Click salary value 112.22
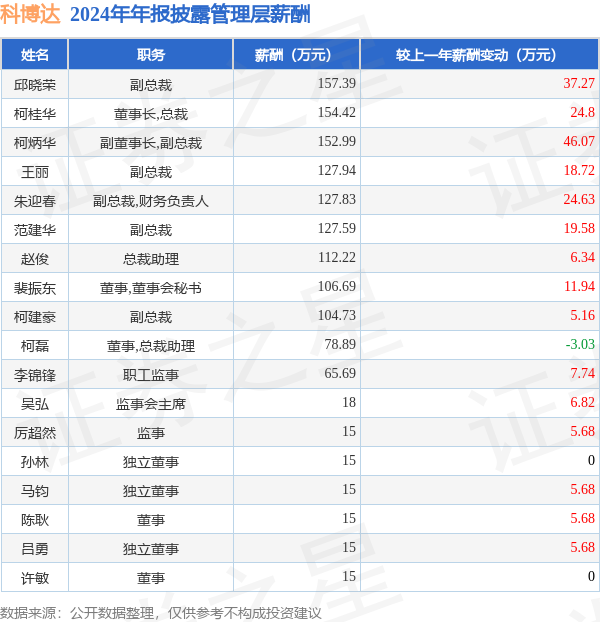600x622 pixels. point(337,257)
